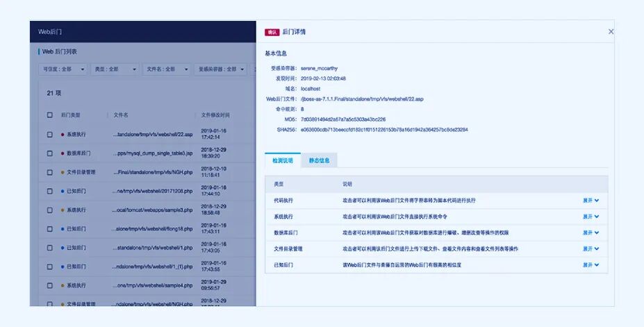Click the date 2019-01-16 17:42:14
Image resolution: width=644 pixels, height=327 pixels.
(x=213, y=134)
